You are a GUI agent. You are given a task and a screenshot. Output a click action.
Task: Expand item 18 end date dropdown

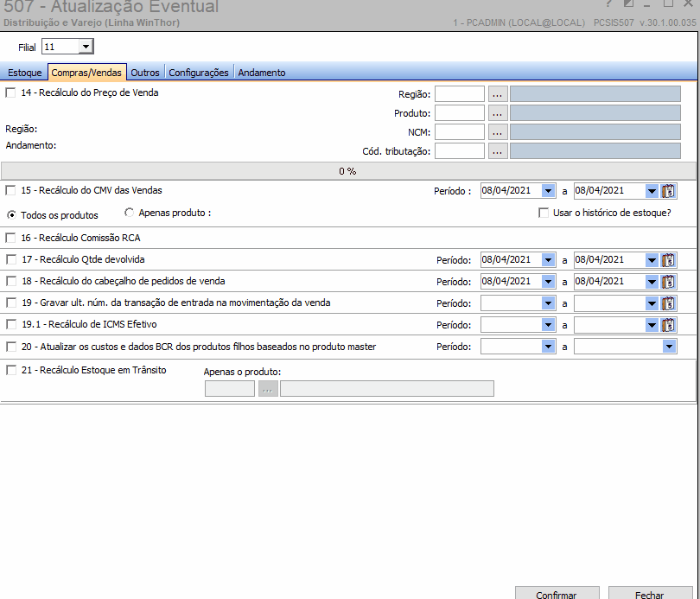coord(652,282)
